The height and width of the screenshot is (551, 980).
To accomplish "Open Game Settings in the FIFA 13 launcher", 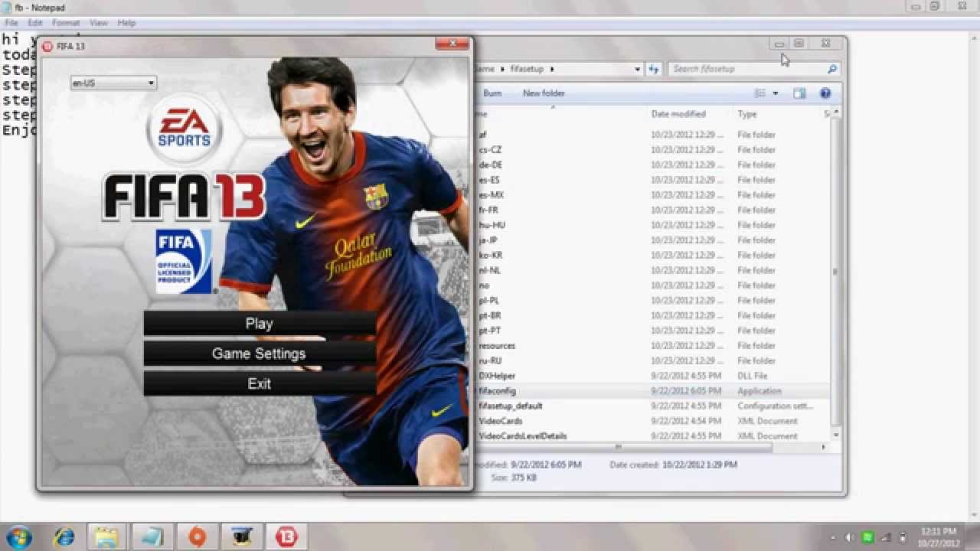I will tap(260, 354).
